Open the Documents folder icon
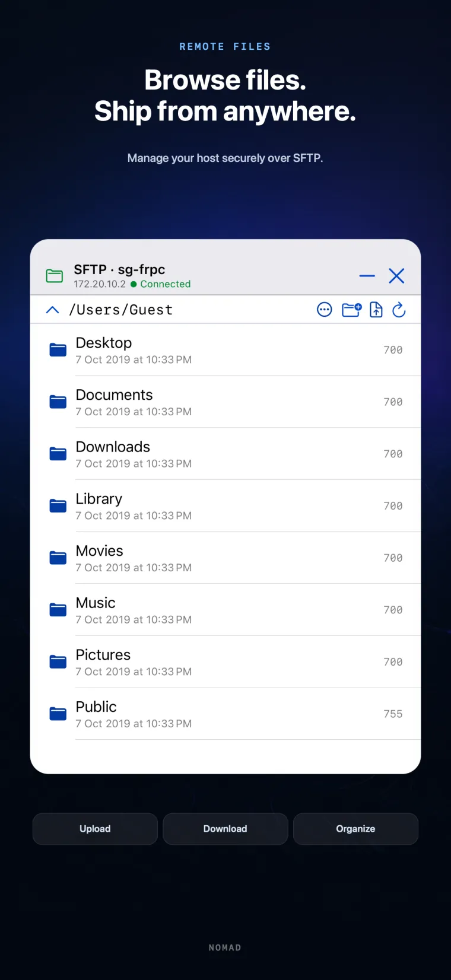The width and height of the screenshot is (451, 980). [x=58, y=402]
